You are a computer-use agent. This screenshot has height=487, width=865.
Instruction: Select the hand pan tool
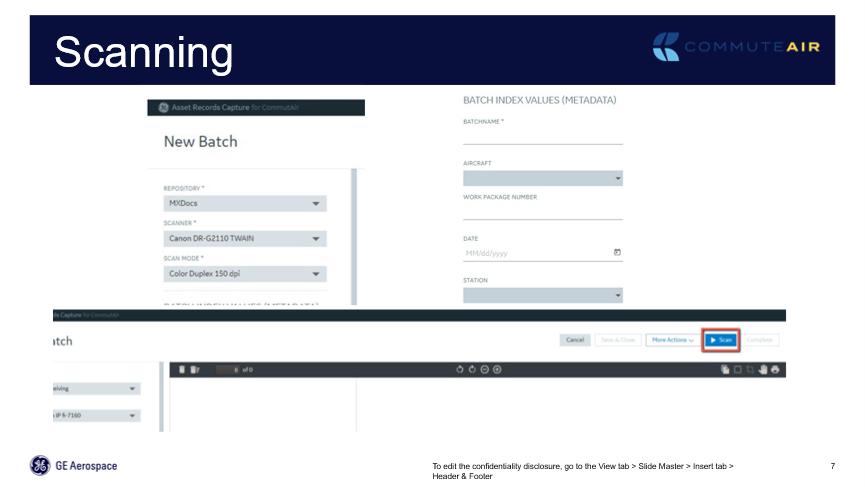pyautogui.click(x=763, y=369)
